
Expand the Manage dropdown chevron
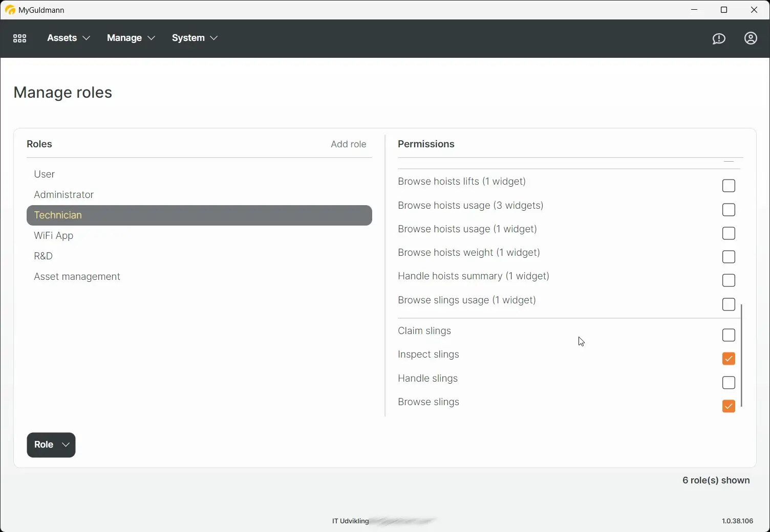click(151, 38)
